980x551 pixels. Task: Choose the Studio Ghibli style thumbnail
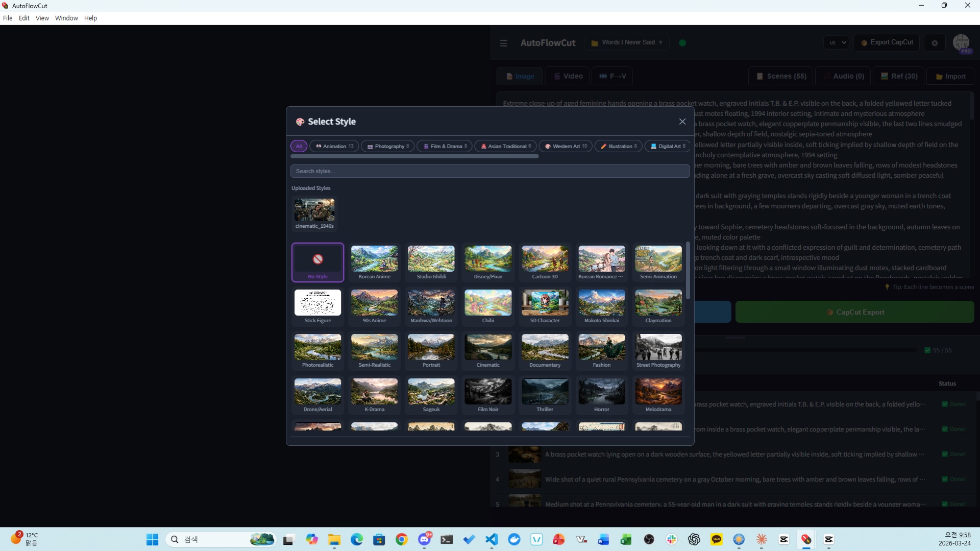point(431,262)
